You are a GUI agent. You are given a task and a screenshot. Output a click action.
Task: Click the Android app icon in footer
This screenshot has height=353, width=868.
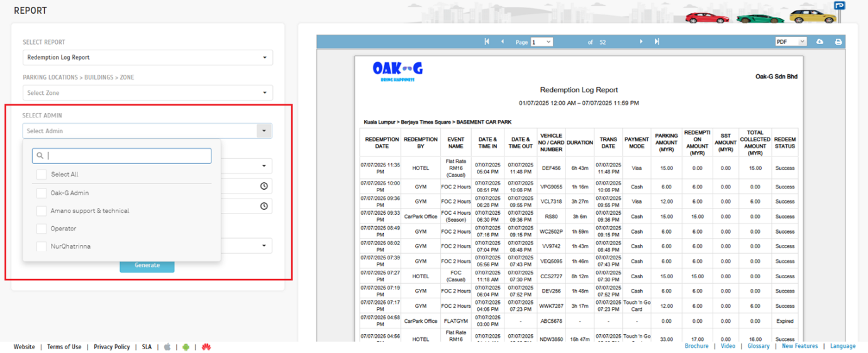[x=186, y=347]
